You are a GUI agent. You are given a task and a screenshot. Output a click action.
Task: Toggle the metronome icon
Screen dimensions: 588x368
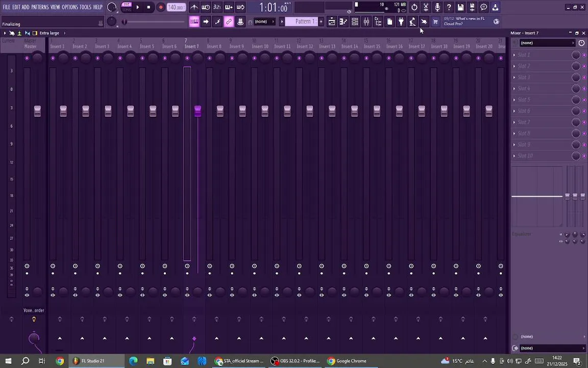click(x=194, y=7)
